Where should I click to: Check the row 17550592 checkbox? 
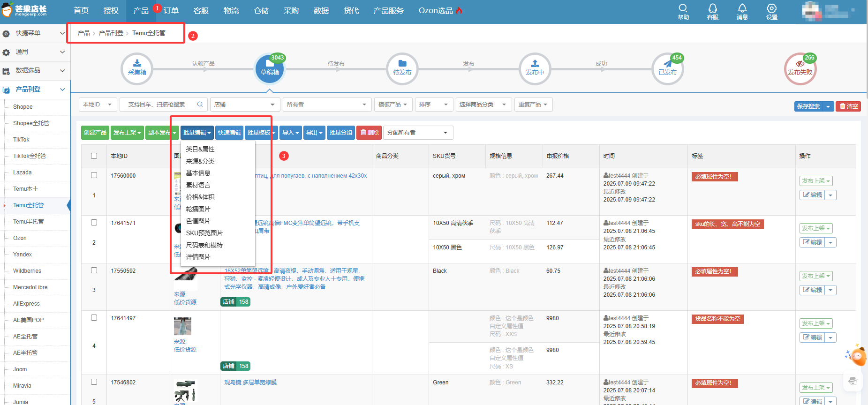pyautogui.click(x=94, y=270)
